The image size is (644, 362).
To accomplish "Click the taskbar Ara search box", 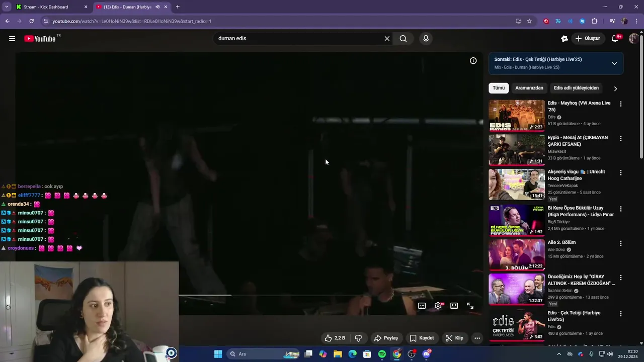I will click(264, 354).
